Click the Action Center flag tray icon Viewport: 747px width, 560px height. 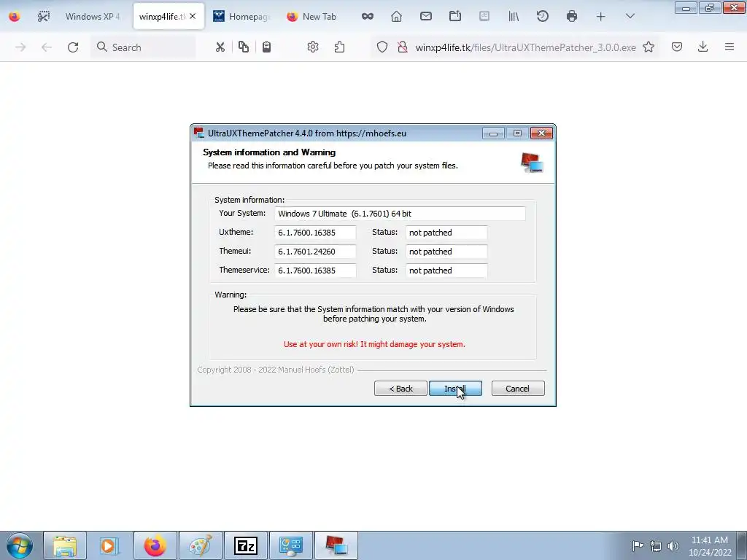pos(638,546)
